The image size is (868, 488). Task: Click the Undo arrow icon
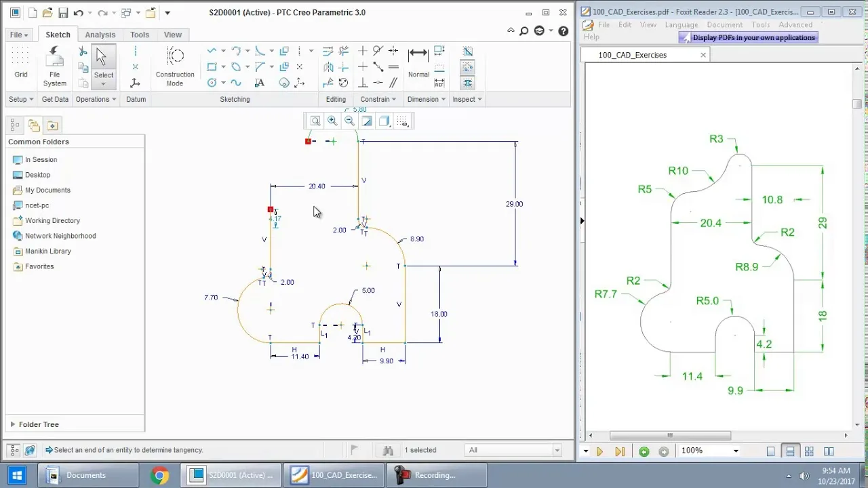click(79, 13)
